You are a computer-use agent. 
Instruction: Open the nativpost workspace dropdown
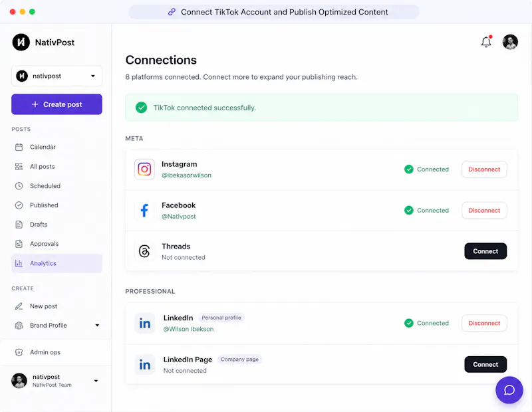tap(57, 76)
